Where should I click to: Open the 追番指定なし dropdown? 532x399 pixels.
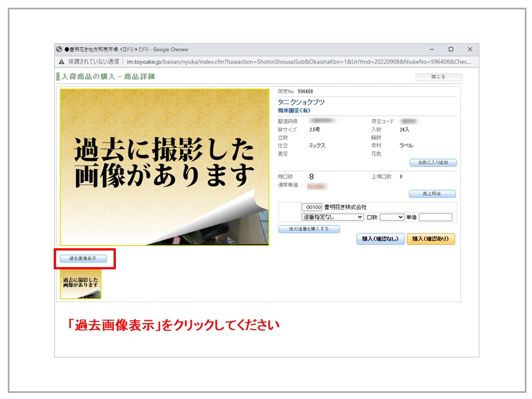point(332,217)
